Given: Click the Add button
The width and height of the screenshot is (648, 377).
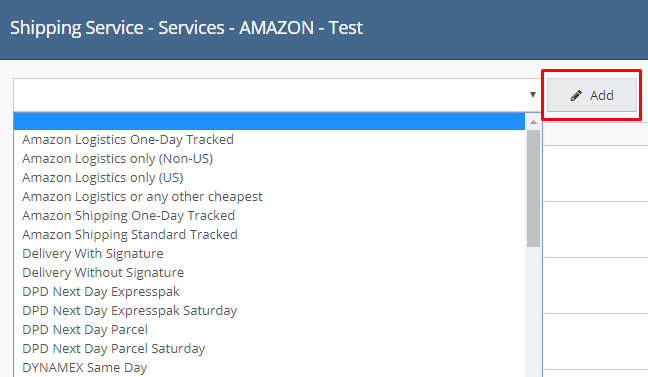Looking at the screenshot, I should (x=592, y=95).
